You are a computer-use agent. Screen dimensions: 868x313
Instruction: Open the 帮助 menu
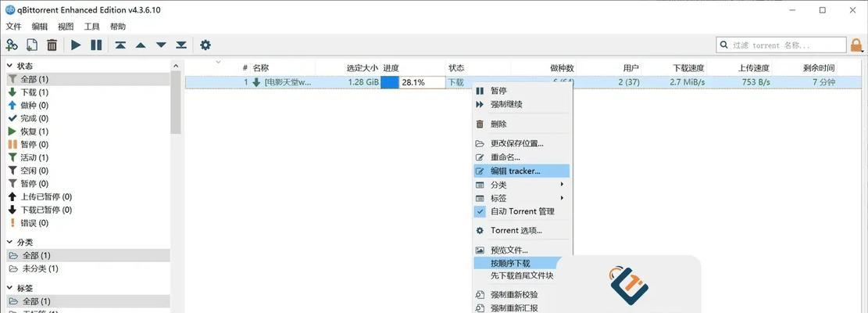pos(118,26)
